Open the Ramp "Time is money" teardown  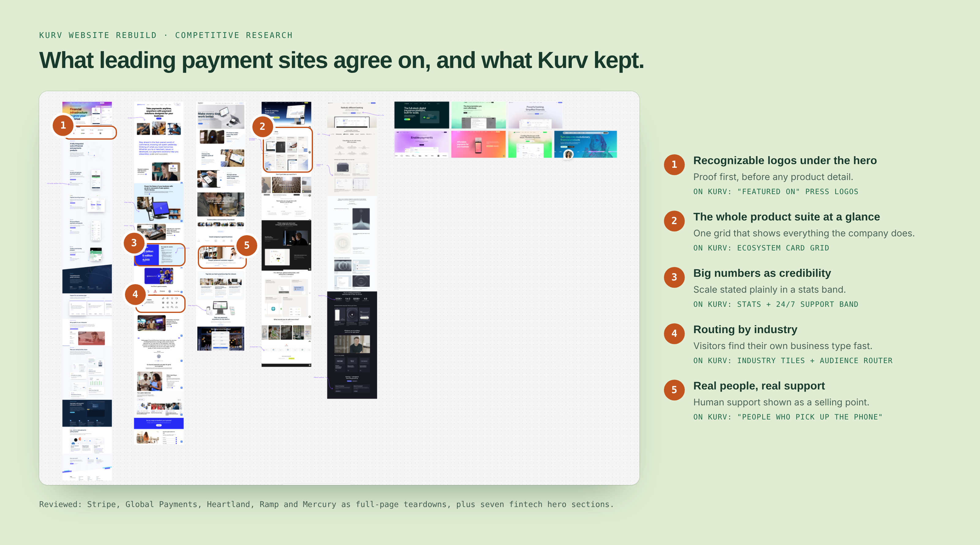point(286,234)
